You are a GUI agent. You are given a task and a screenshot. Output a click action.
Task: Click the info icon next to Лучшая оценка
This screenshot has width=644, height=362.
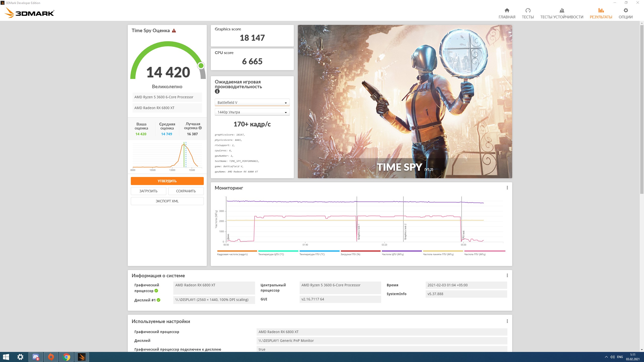click(200, 128)
